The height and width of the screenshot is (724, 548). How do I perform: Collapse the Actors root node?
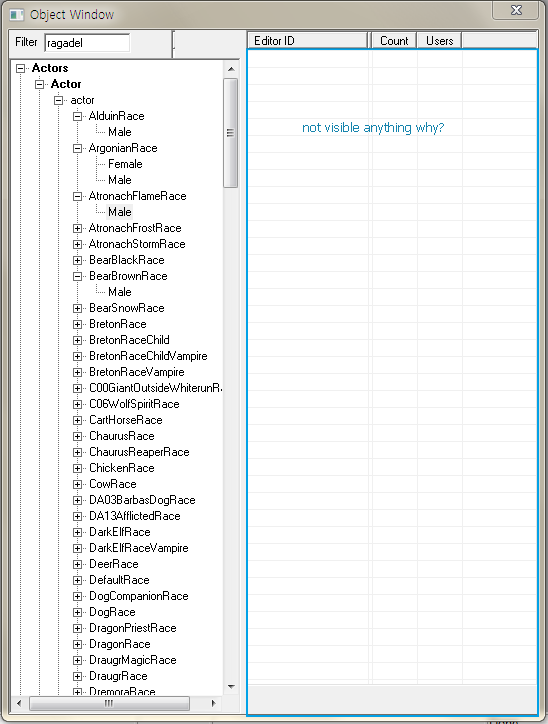pos(20,68)
